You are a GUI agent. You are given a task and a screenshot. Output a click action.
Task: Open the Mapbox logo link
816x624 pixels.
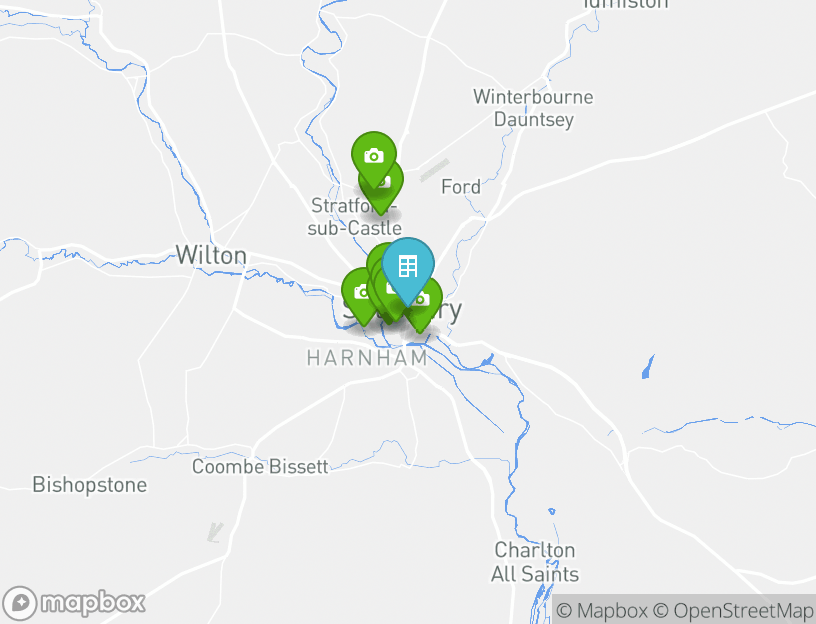tap(73, 603)
